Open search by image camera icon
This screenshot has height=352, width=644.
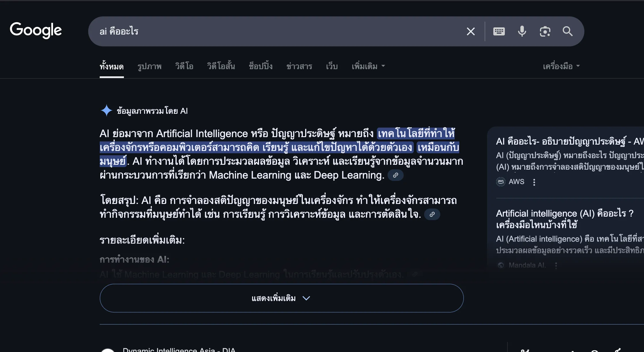pos(545,31)
